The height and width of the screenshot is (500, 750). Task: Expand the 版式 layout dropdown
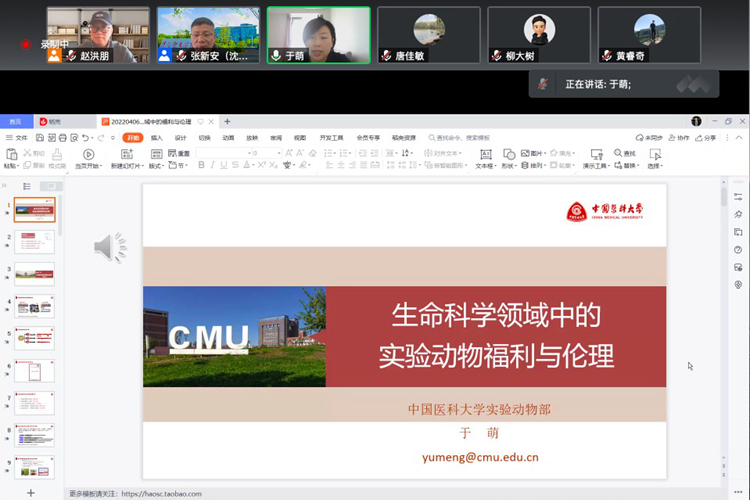point(156,165)
